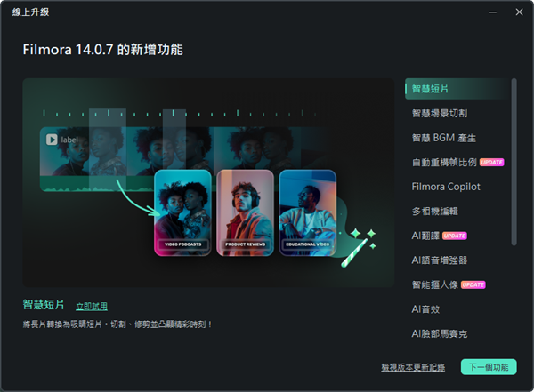The height and width of the screenshot is (392, 534).
Task: Click the UPDATE badge beside 智能摳人像
Action: [473, 284]
